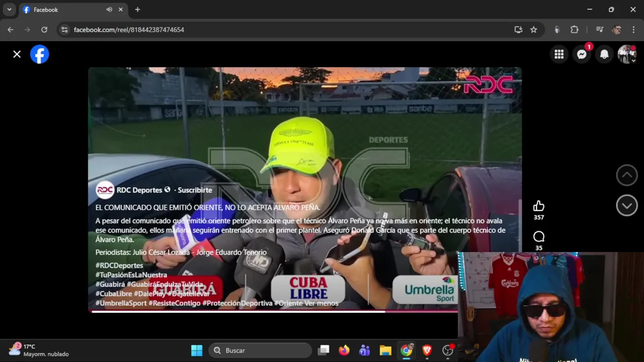Open the media controls icon in toolbar
The image size is (644, 362).
599,30
